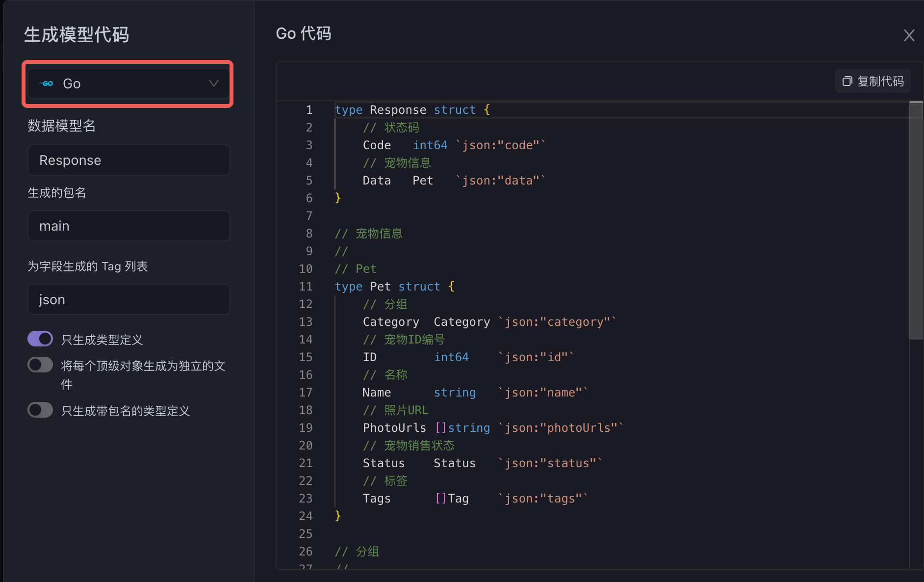The image size is (924, 582).
Task: Click the PhotoUrls []string line
Action: [x=493, y=428]
